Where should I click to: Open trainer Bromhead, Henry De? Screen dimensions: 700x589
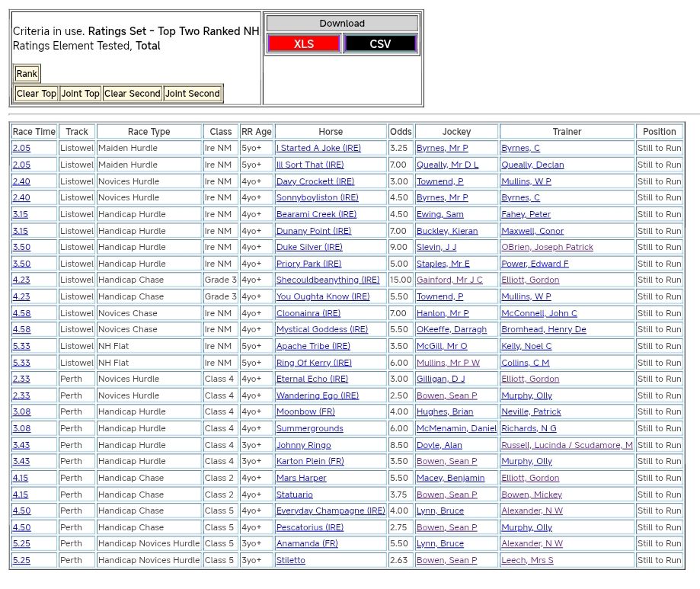(x=543, y=330)
